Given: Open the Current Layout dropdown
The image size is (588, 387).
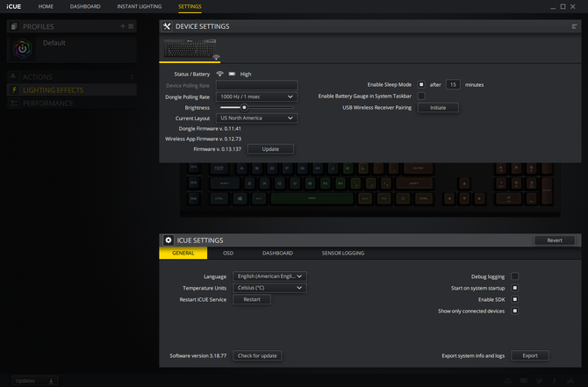Looking at the screenshot, I should point(257,118).
